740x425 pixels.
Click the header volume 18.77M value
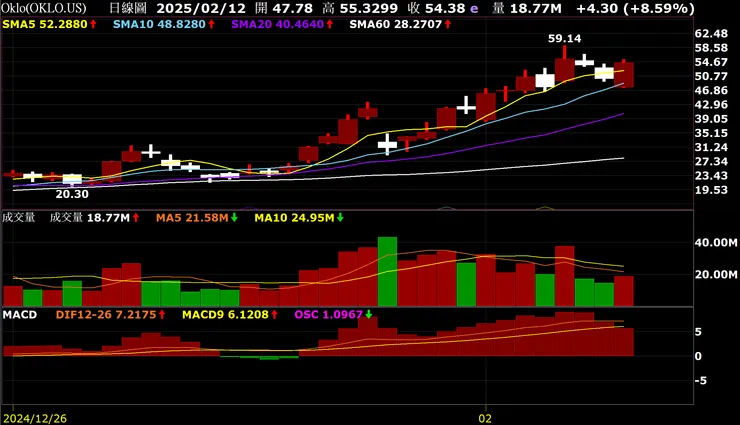(535, 8)
